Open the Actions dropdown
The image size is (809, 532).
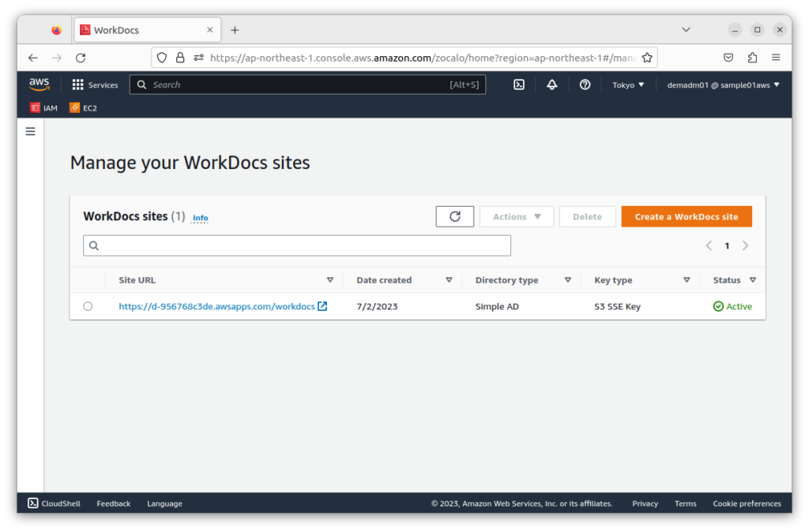click(x=516, y=215)
